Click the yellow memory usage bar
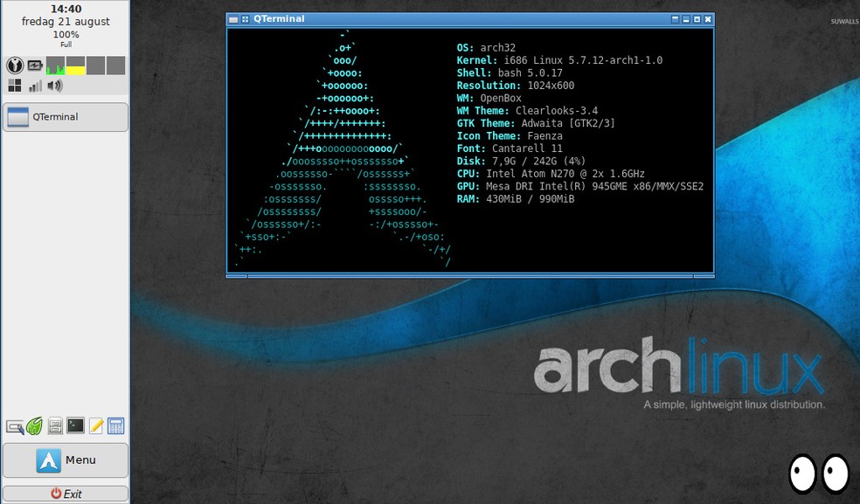 click(x=75, y=67)
